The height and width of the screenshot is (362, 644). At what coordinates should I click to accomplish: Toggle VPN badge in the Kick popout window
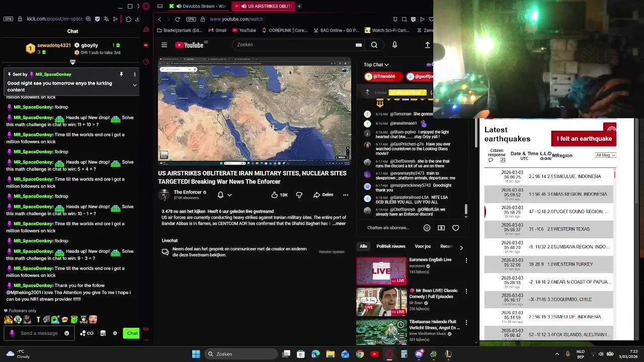[x=8, y=19]
